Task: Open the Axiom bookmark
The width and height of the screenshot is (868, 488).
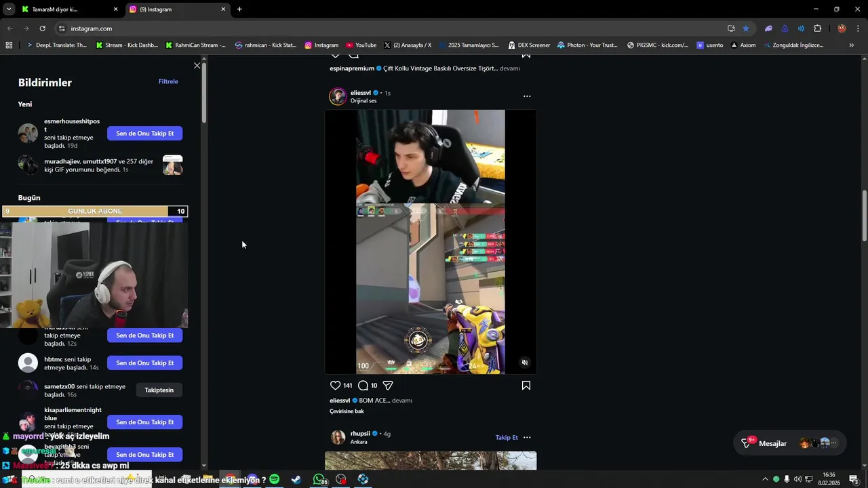Action: coord(743,45)
